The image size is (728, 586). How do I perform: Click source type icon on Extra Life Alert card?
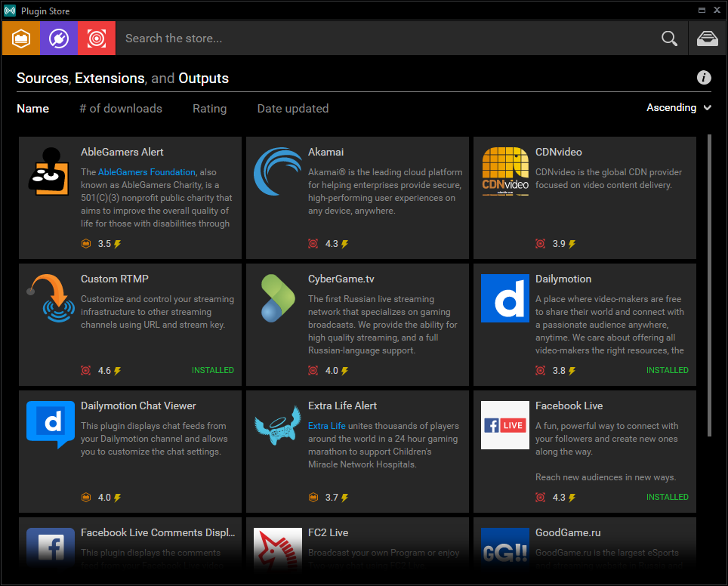click(313, 497)
